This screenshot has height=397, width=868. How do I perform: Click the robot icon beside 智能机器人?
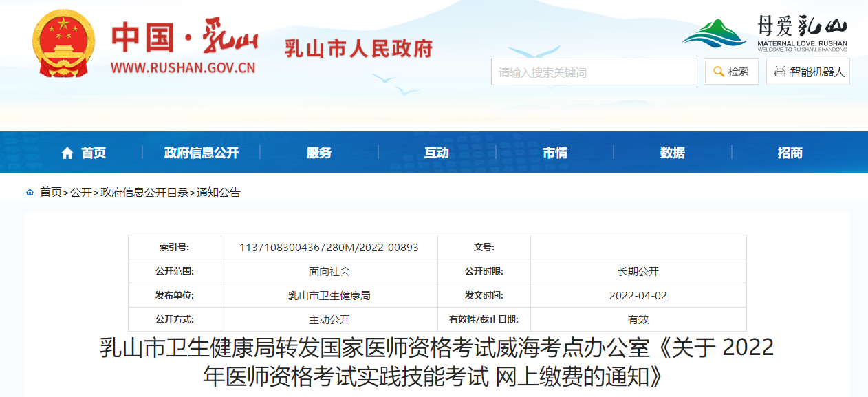779,72
